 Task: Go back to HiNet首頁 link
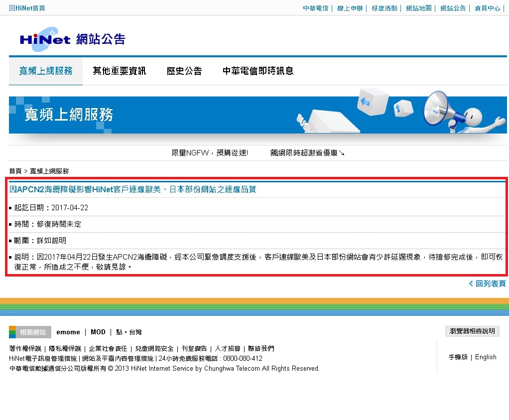[27, 8]
